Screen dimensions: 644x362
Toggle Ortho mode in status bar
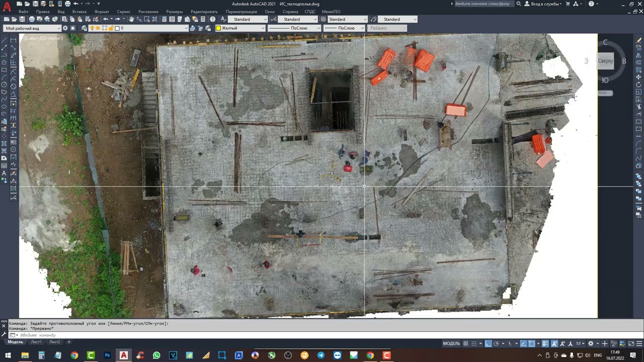[x=488, y=343]
